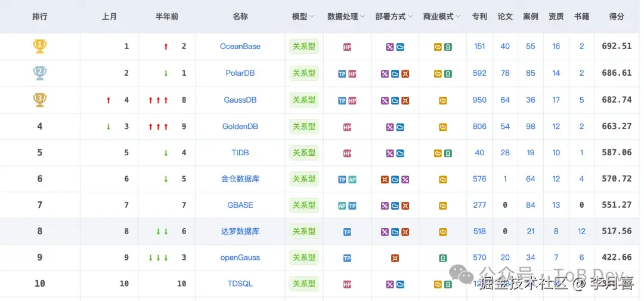Click the 资质 column header
644x301 pixels.
point(556,17)
